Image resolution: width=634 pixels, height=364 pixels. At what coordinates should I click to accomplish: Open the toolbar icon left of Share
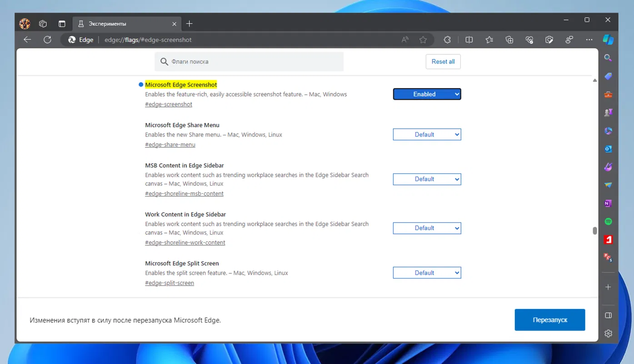[549, 39]
